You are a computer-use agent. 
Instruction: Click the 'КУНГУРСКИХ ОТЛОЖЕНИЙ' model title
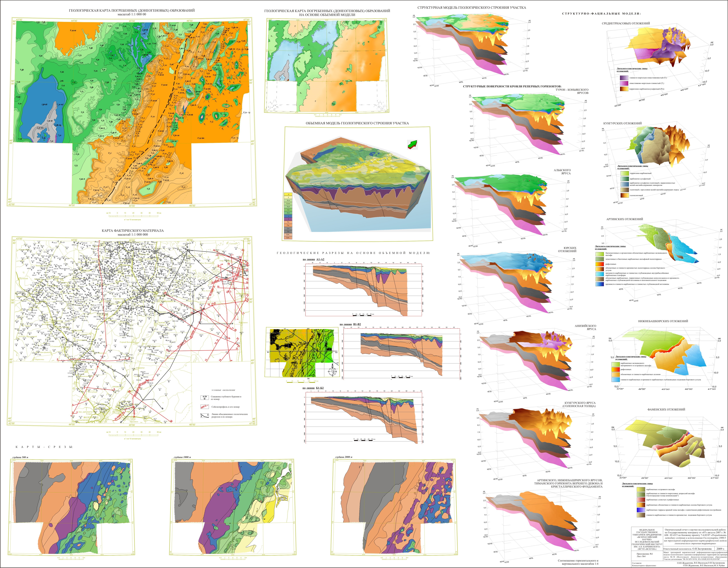622,123
